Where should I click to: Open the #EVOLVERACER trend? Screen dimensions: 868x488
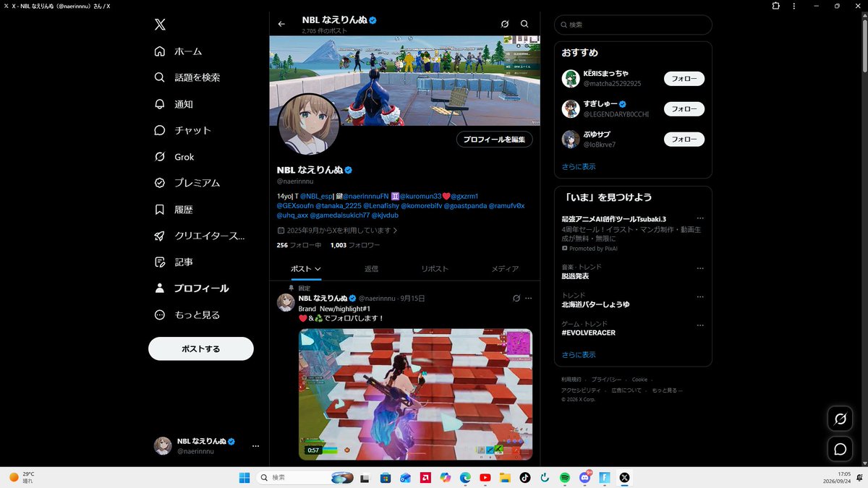tap(588, 333)
